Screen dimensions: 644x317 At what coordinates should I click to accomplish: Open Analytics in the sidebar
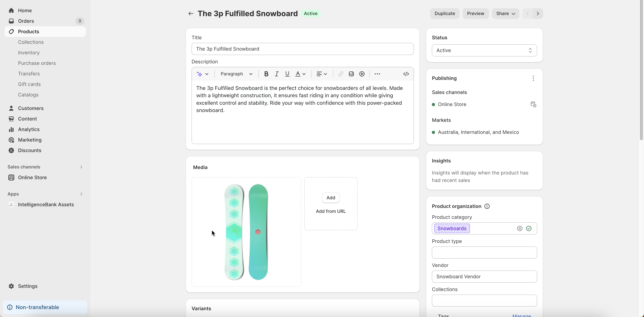pos(45,129)
